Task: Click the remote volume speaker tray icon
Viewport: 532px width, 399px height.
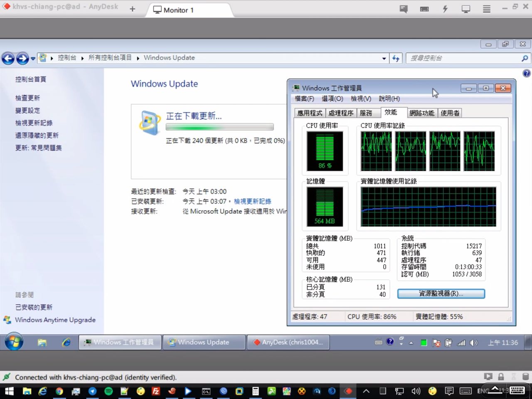Action: pos(473,343)
